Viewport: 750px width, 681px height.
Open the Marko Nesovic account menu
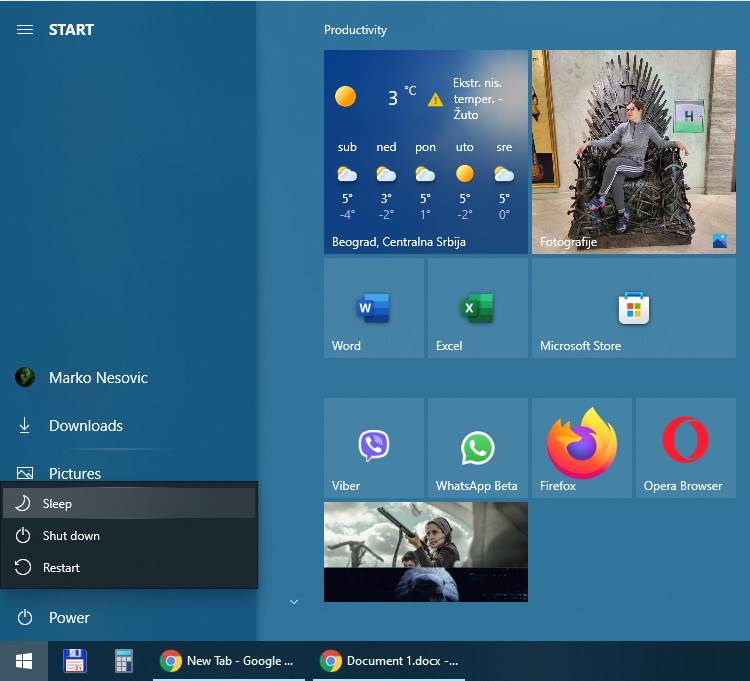point(128,377)
